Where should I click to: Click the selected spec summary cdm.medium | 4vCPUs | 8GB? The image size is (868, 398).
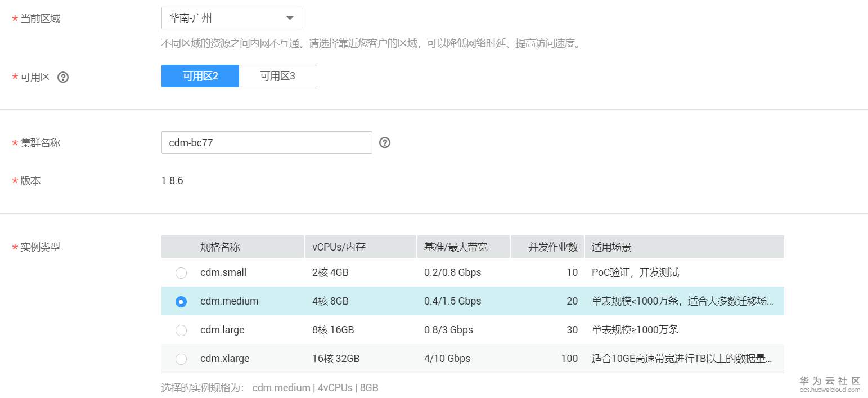pyautogui.click(x=315, y=388)
